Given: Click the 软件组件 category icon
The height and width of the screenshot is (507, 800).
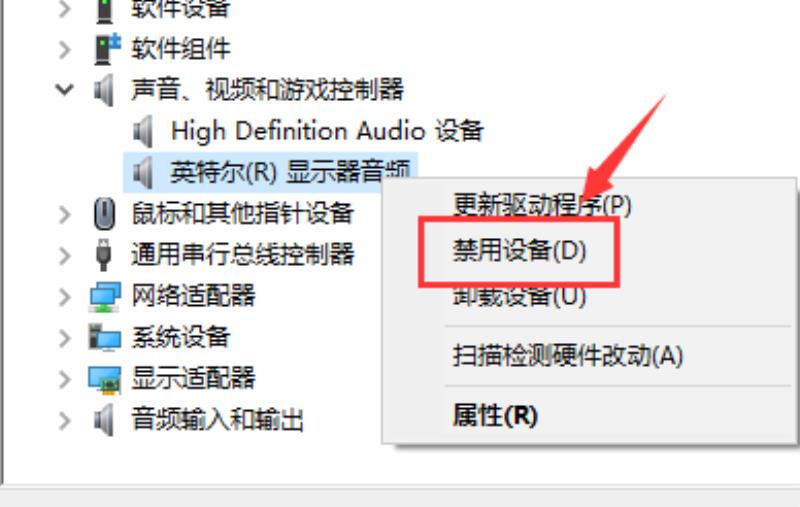Looking at the screenshot, I should (x=108, y=49).
